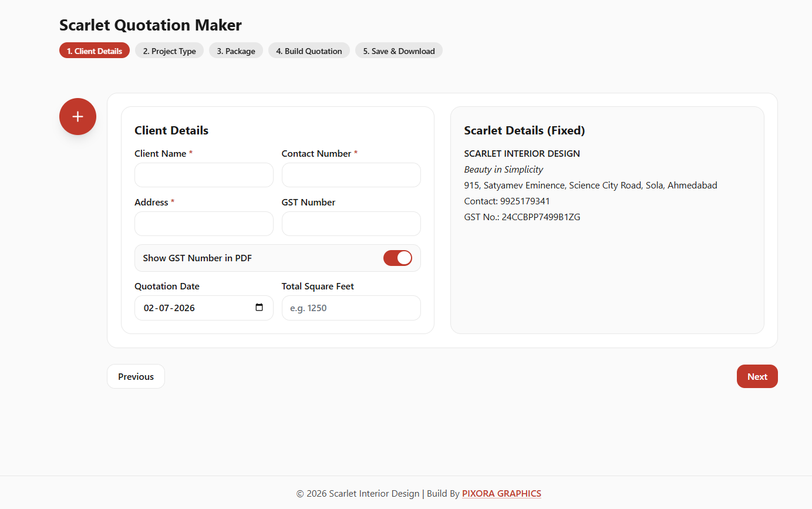
Task: Open the calendar picker in Quotation Date
Action: click(260, 308)
